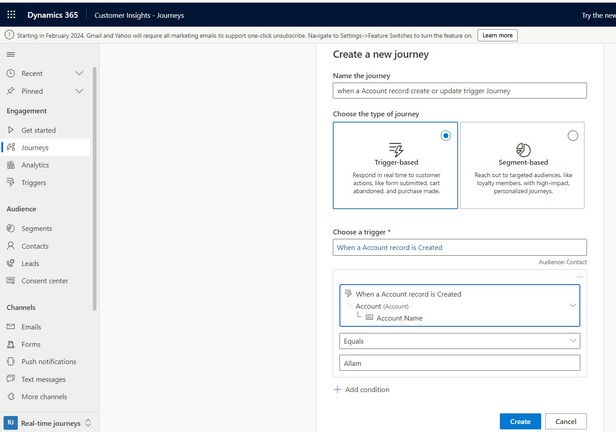Click the Leads icon in the sidebar
The width and height of the screenshot is (616, 432).
11,263
